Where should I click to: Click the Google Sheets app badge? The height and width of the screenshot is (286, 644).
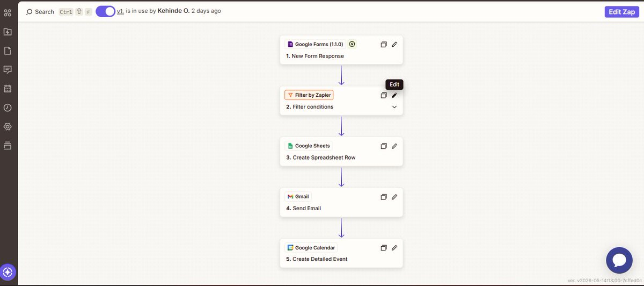click(309, 146)
